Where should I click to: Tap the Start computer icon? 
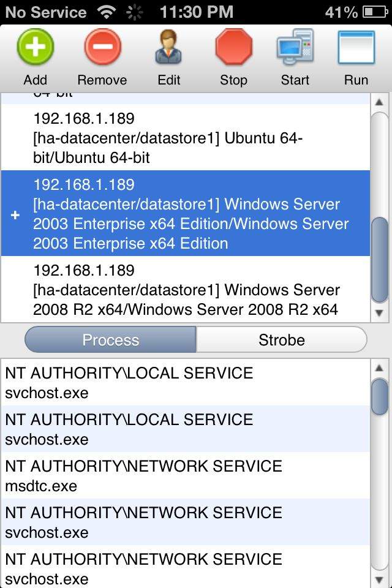(295, 48)
